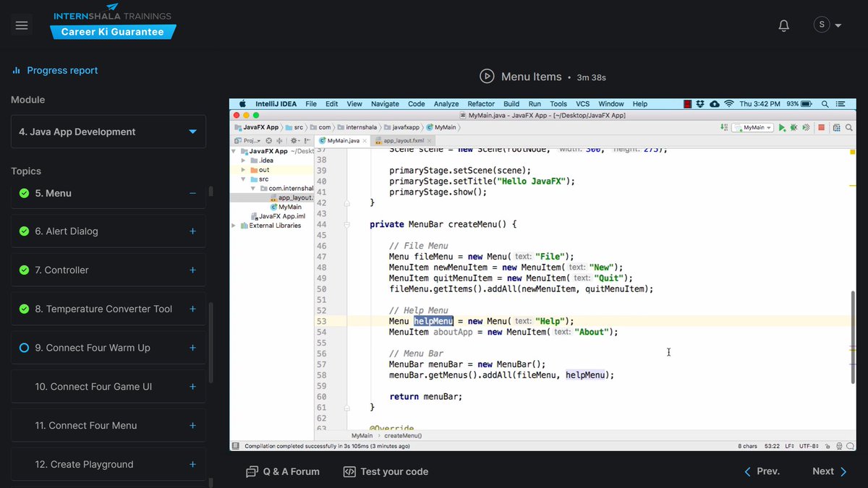
Task: Run with coverage icon in toolbar
Action: (806, 128)
